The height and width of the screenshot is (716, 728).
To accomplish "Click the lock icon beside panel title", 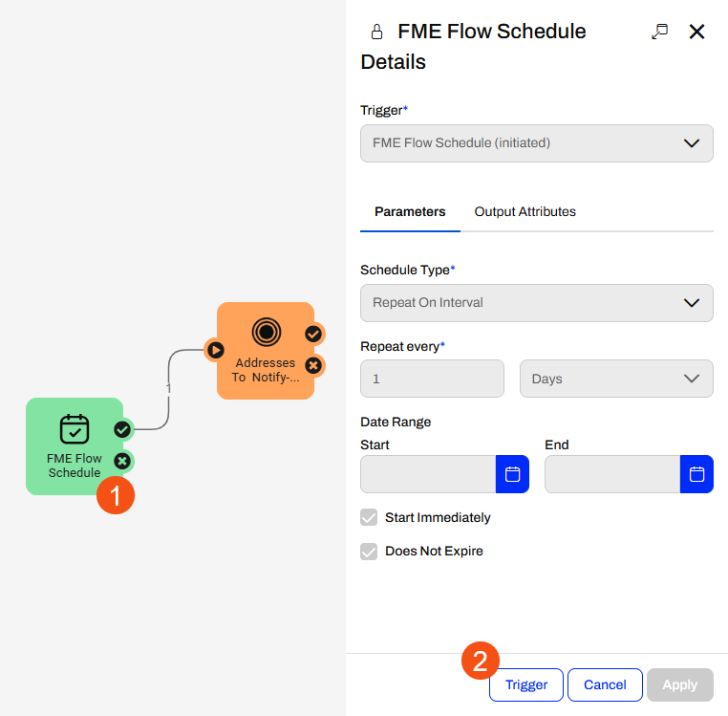I will 376,32.
